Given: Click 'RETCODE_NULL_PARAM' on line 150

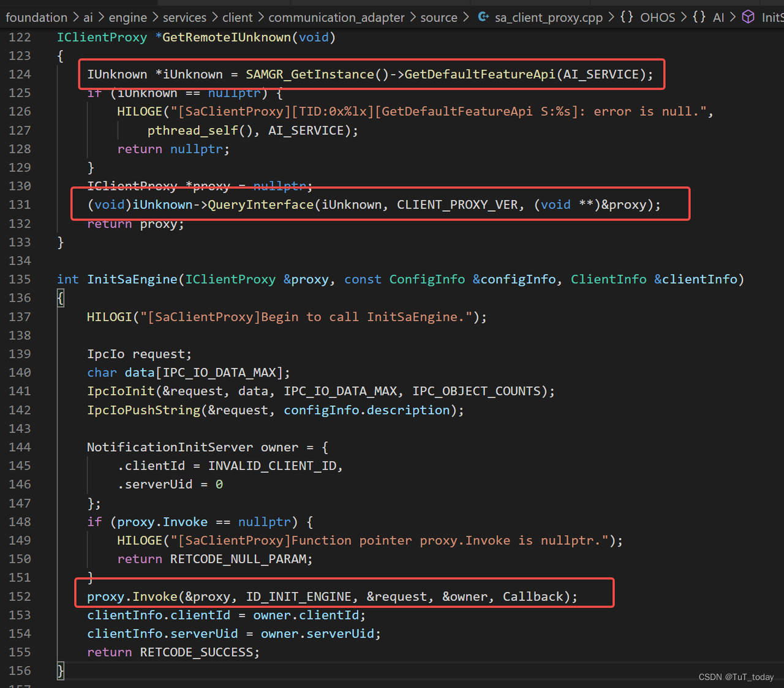Looking at the screenshot, I should pos(238,559).
